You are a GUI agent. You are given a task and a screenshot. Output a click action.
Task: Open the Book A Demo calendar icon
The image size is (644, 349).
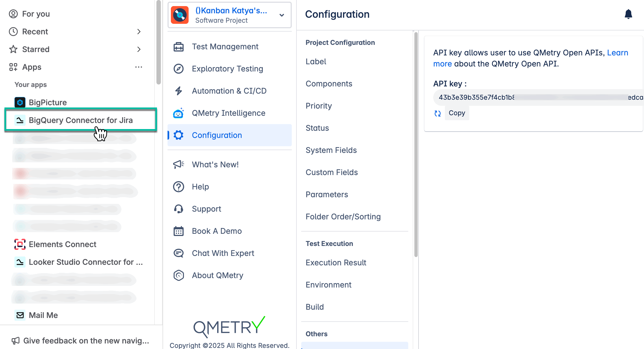(179, 231)
